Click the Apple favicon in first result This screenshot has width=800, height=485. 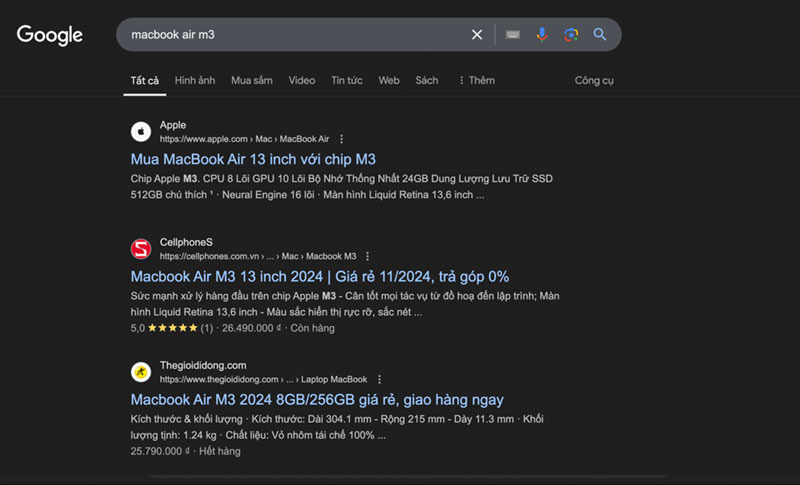(141, 132)
